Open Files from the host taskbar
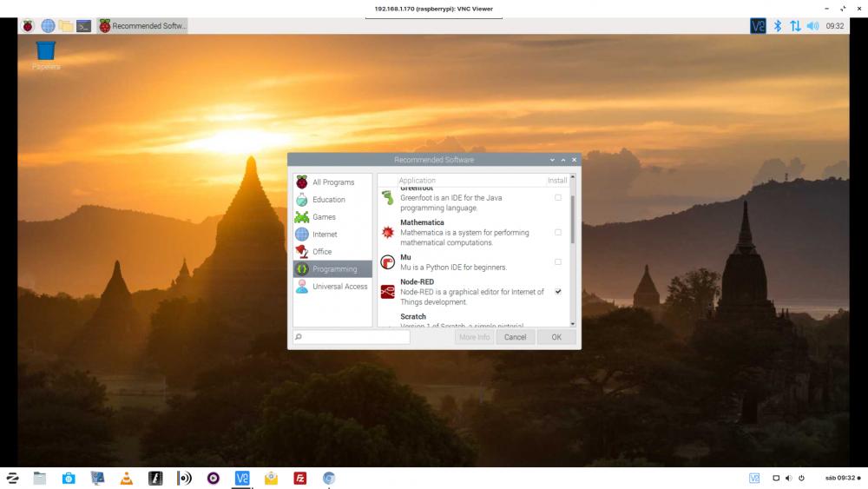The width and height of the screenshot is (868, 489). click(x=39, y=479)
